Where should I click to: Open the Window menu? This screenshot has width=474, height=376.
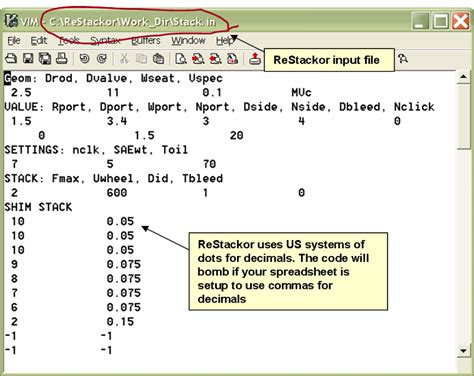click(x=188, y=40)
